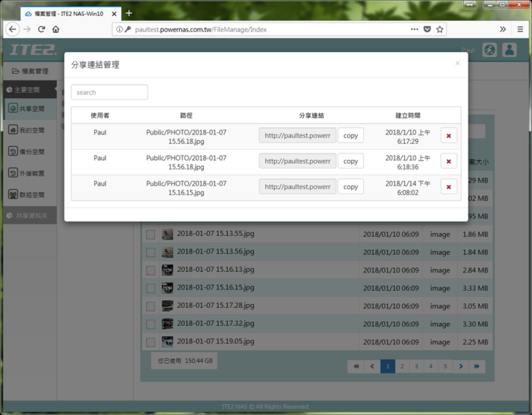The width and height of the screenshot is (532, 415).
Task: Tick the checkbox for 2018-01-07 15.13.55.jpg
Action: pyautogui.click(x=151, y=235)
